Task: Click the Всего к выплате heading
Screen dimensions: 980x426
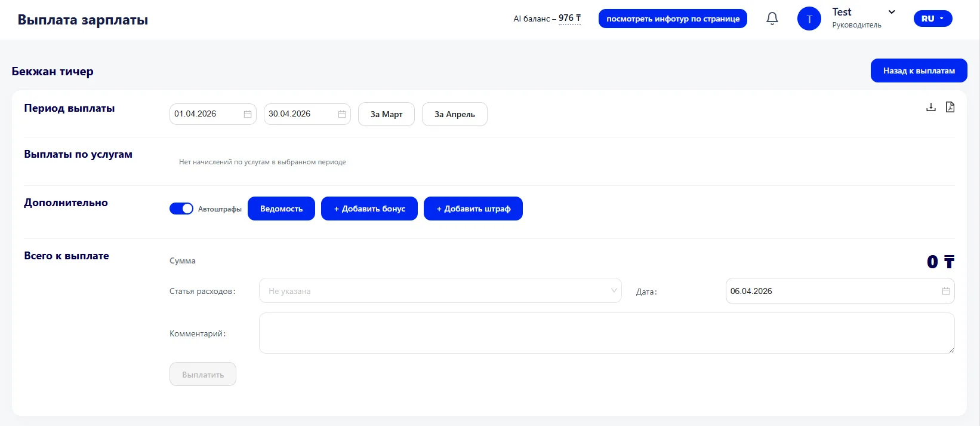Action: pyautogui.click(x=66, y=256)
